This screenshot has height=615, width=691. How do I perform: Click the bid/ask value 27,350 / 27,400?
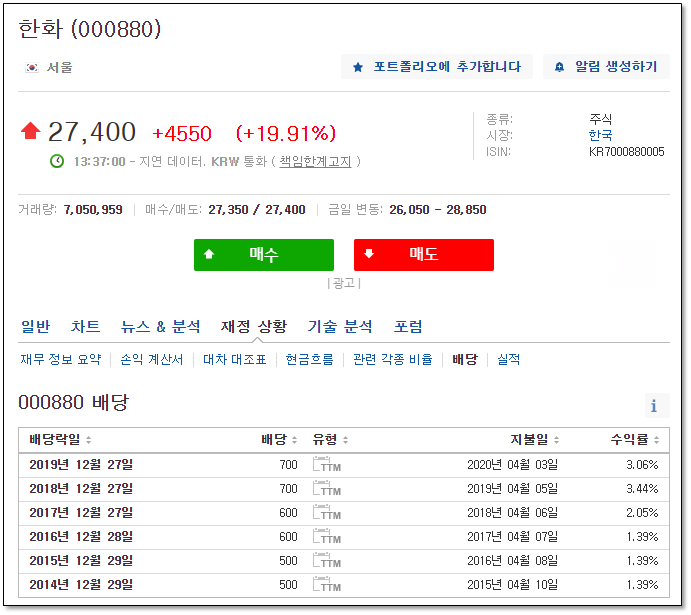click(x=256, y=210)
